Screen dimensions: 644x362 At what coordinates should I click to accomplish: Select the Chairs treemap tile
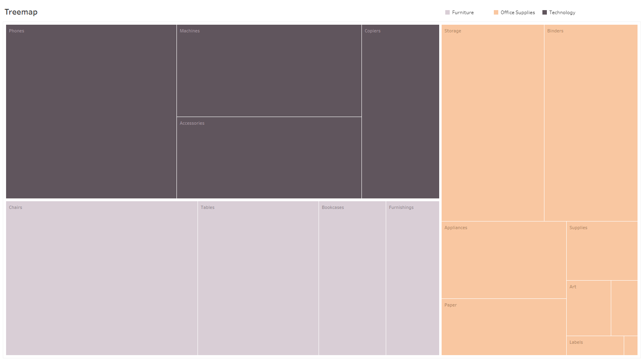pos(102,278)
